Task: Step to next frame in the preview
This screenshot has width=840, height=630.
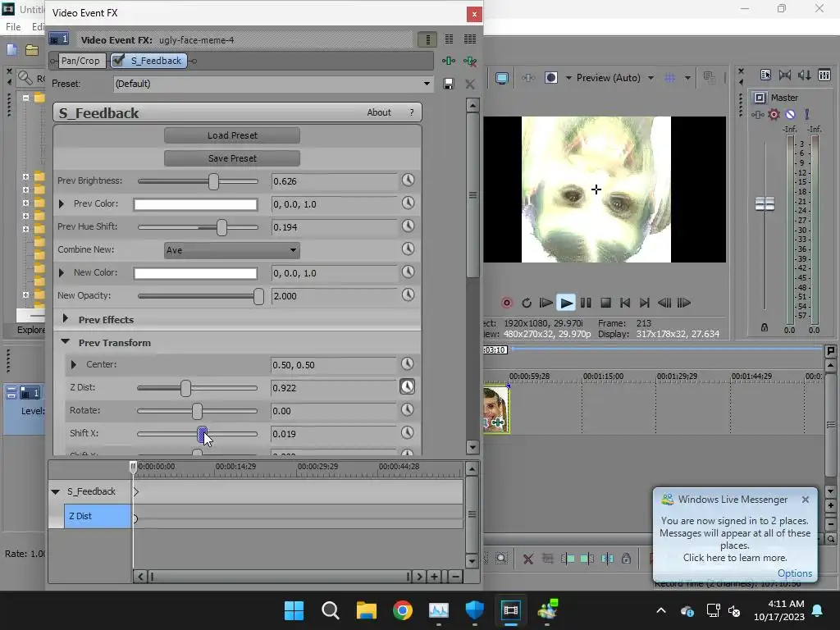Action: (x=684, y=304)
